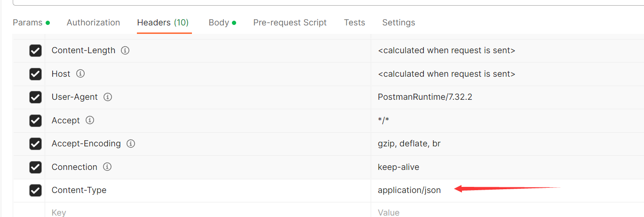Viewport: 644px width, 217px height.
Task: Toggle the Connection header checkbox
Action: tap(35, 167)
